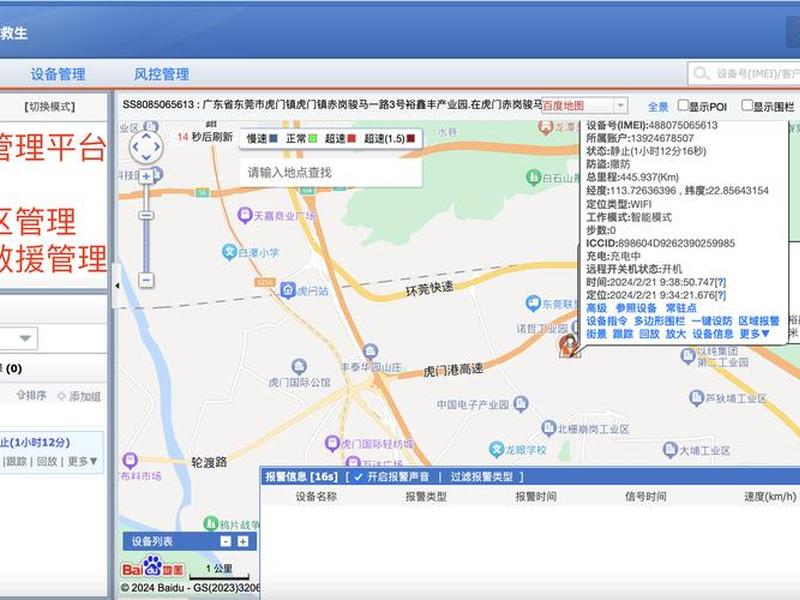
Task: Click 排序 in the left device panel
Action: pos(32,395)
